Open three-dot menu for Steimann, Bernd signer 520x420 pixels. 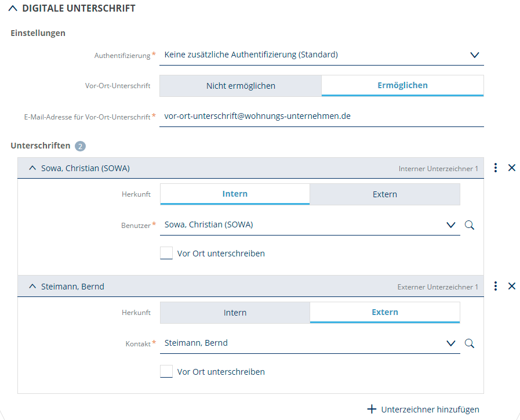coord(496,286)
